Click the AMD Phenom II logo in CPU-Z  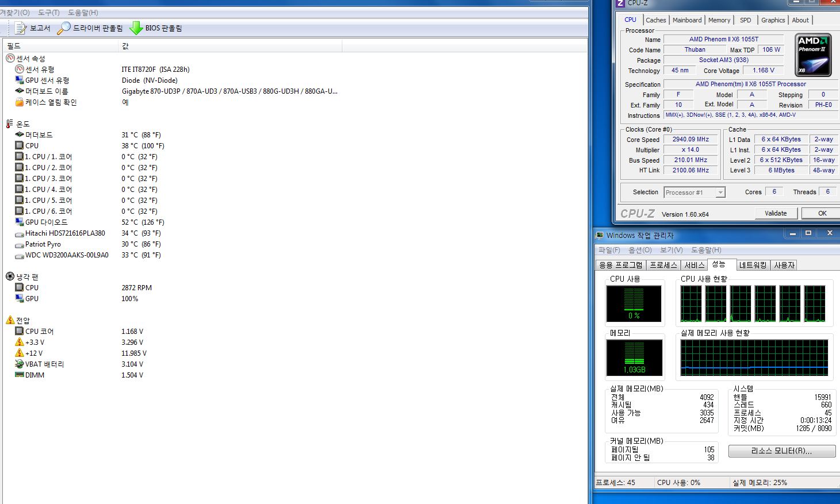813,55
